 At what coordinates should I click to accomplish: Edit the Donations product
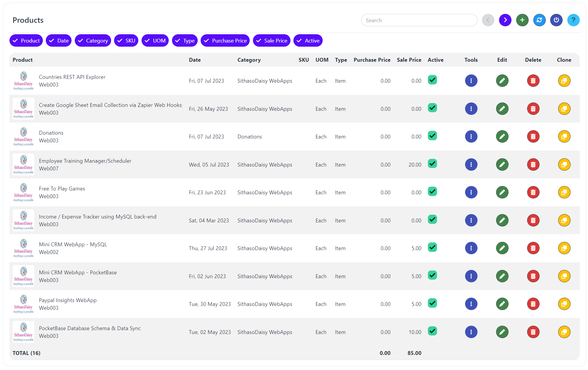(x=502, y=137)
